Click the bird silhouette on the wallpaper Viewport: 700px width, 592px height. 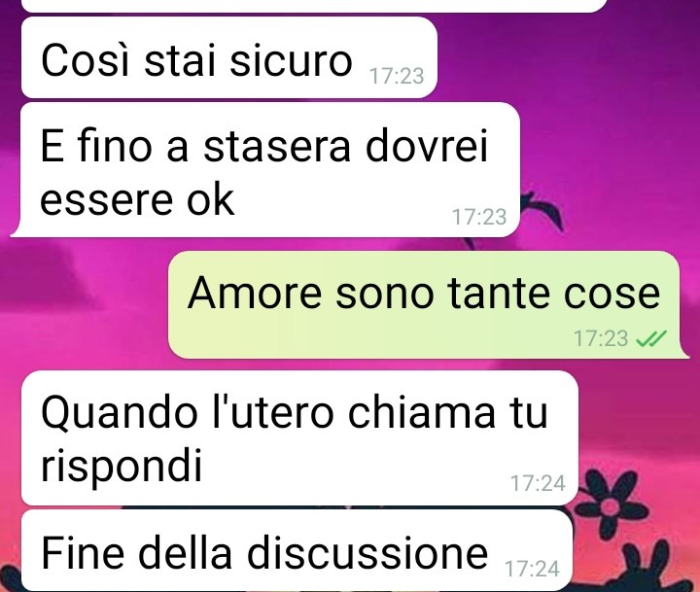pyautogui.click(x=541, y=212)
